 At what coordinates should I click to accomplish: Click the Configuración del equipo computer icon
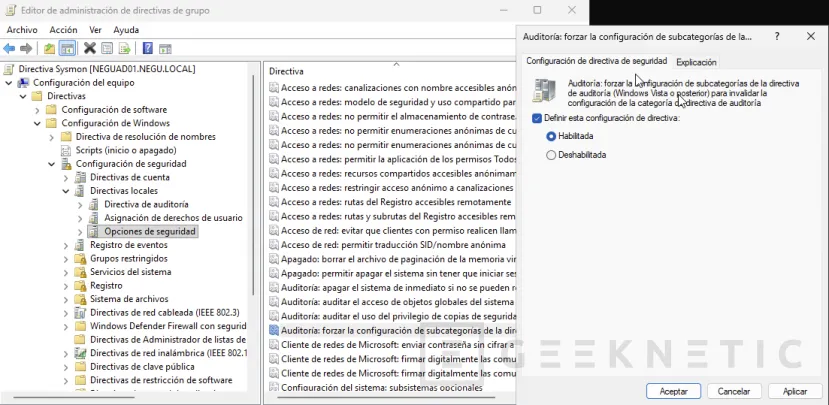23,82
